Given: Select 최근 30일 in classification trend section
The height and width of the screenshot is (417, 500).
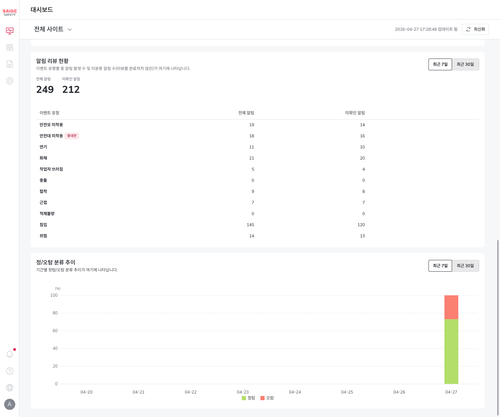Looking at the screenshot, I should 465,266.
